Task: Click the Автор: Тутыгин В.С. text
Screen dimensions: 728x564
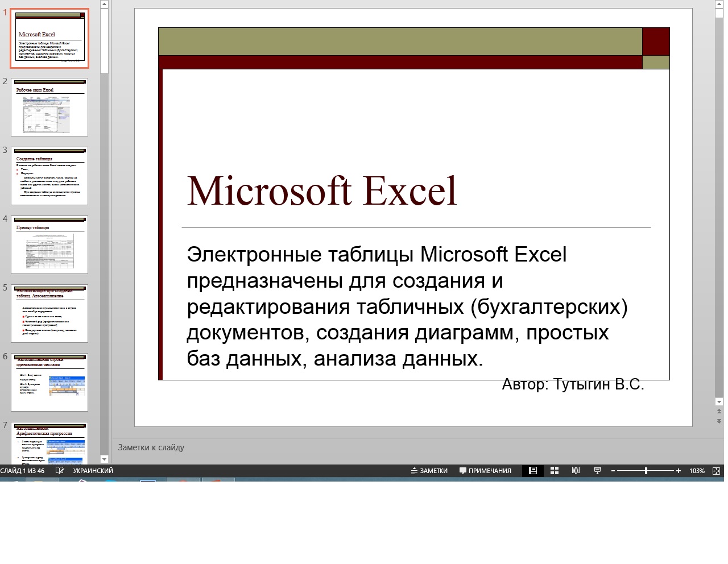Action: [x=573, y=384]
